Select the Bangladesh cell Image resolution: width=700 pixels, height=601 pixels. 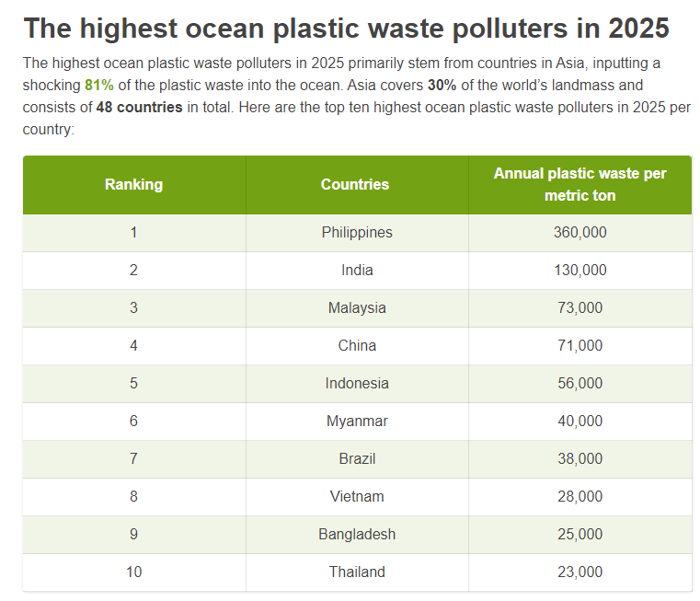tap(357, 535)
